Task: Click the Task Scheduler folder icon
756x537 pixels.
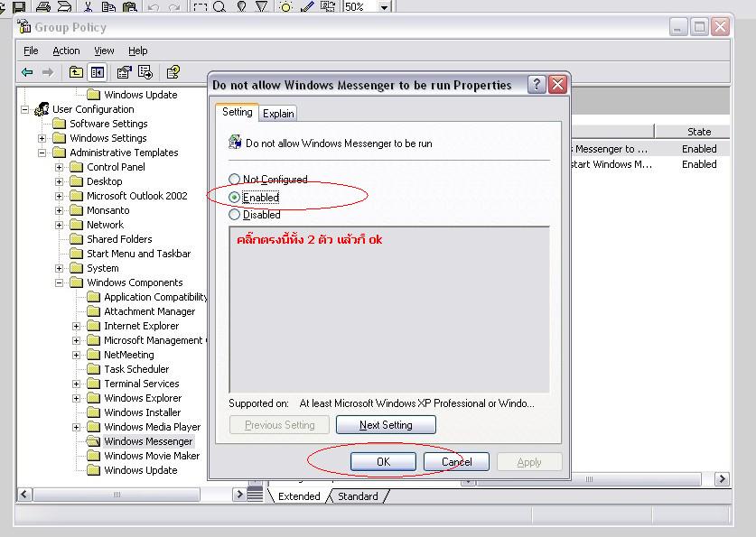Action: pyautogui.click(x=93, y=369)
